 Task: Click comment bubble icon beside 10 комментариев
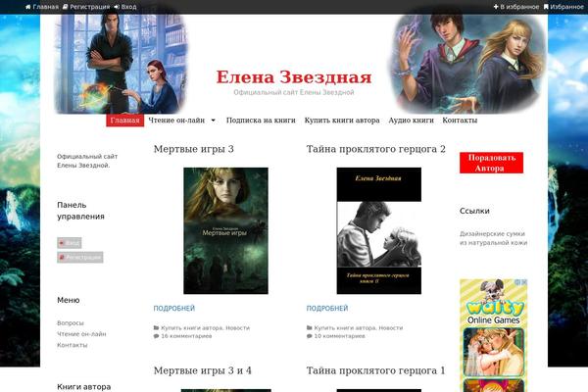pos(310,336)
